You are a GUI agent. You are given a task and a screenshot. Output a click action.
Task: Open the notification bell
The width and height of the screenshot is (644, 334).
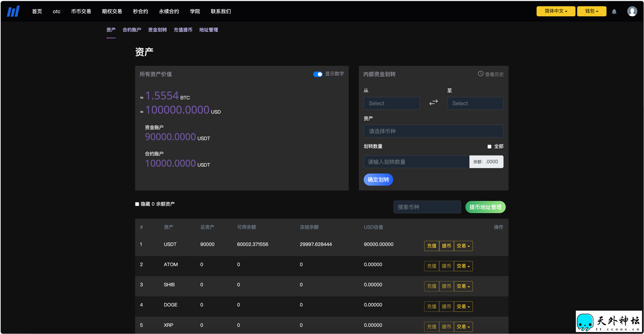(614, 11)
